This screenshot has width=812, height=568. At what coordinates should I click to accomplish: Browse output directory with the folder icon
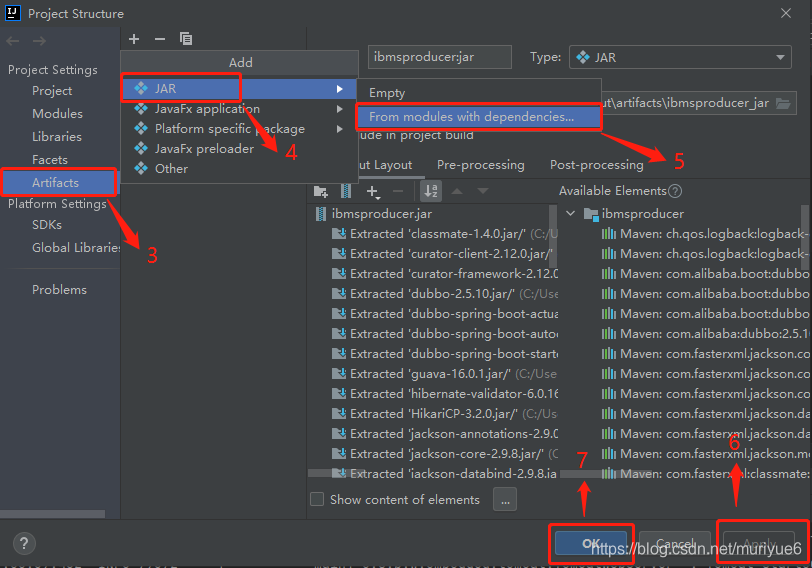pos(783,104)
